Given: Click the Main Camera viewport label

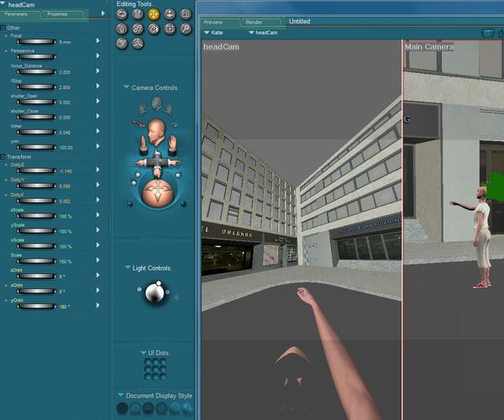Looking at the screenshot, I should tap(429, 47).
